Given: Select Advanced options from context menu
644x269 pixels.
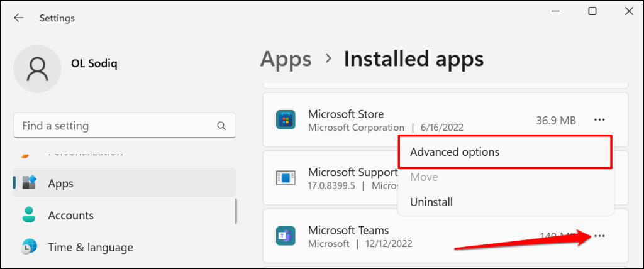Looking at the screenshot, I should pos(455,152).
